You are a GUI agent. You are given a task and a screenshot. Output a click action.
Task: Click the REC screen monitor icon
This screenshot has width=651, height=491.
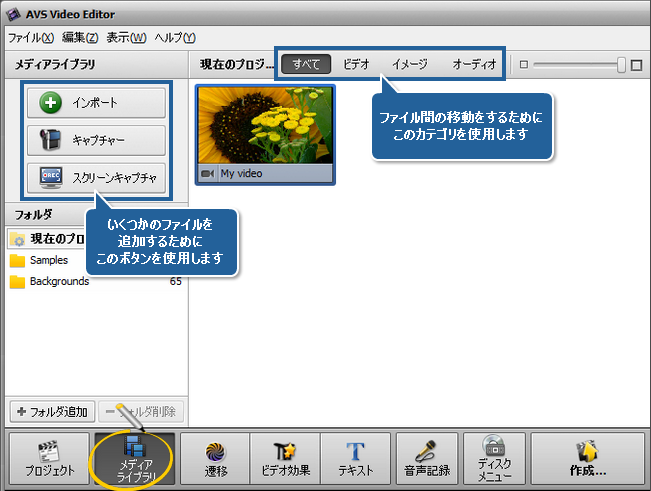point(51,177)
